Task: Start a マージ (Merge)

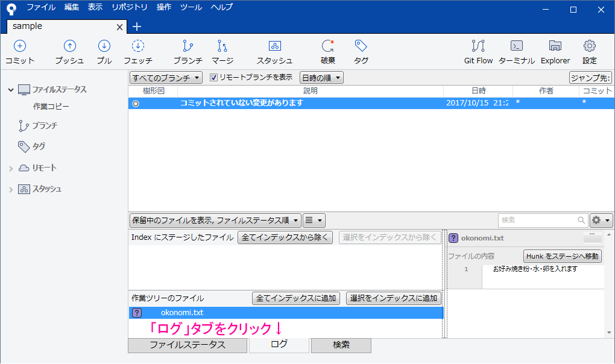Action: [222, 51]
